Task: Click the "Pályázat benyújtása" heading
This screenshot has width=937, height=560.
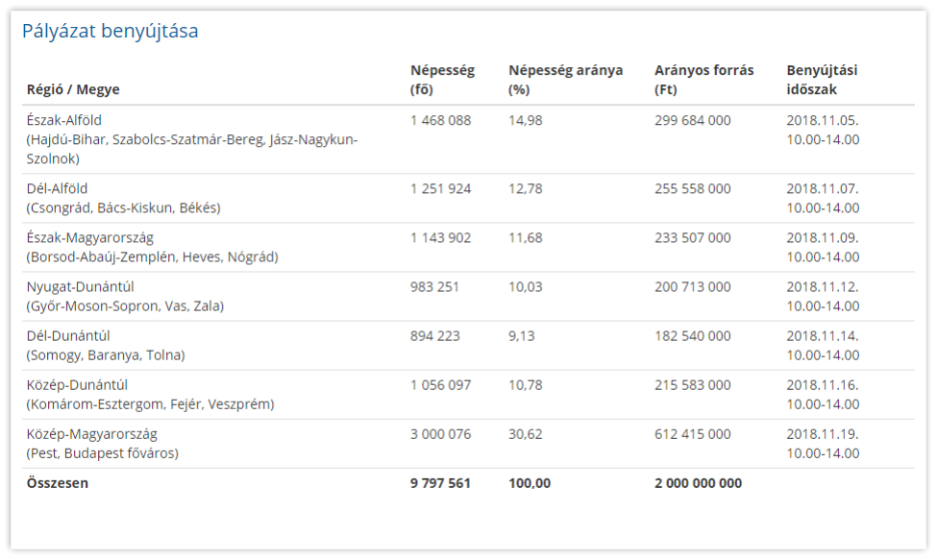Action: (110, 32)
